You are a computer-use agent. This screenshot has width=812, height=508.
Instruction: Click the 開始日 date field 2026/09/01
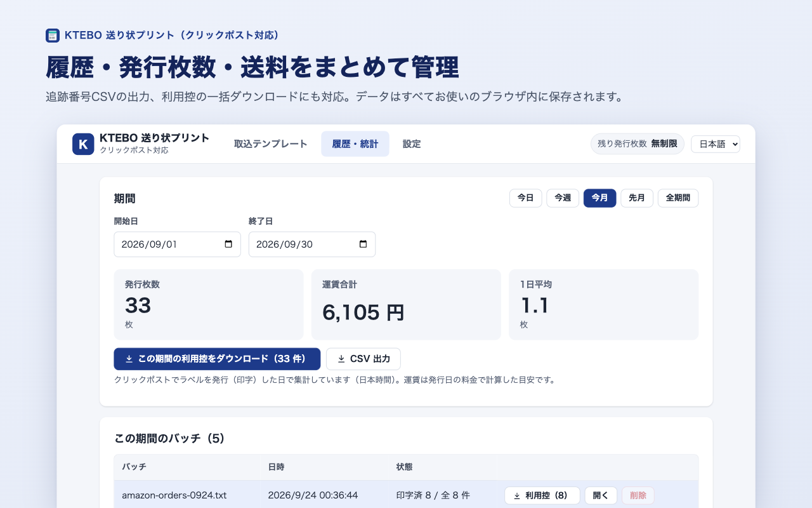177,244
